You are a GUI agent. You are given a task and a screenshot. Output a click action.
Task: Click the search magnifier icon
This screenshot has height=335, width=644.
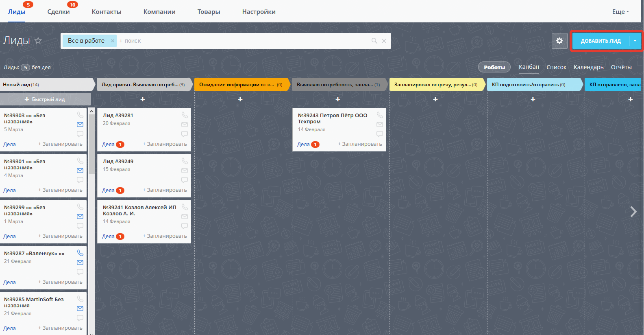click(374, 41)
